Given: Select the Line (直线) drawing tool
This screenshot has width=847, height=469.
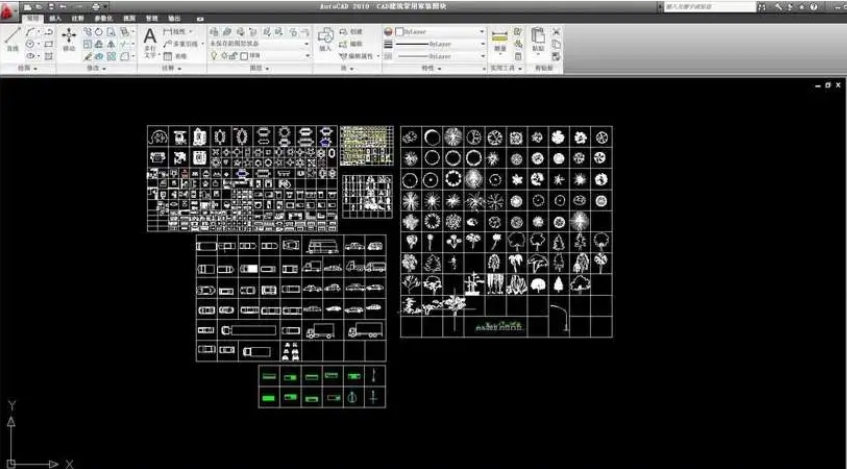Looking at the screenshot, I should (12, 39).
